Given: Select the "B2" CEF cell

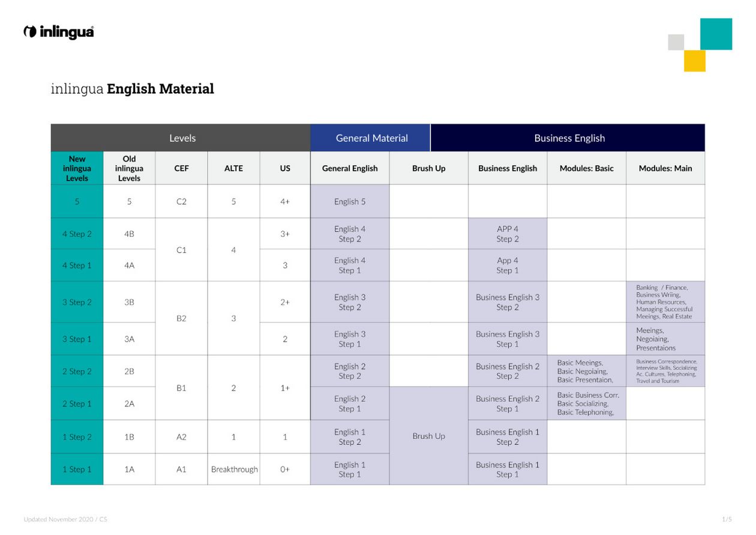Looking at the screenshot, I should click(x=181, y=318).
